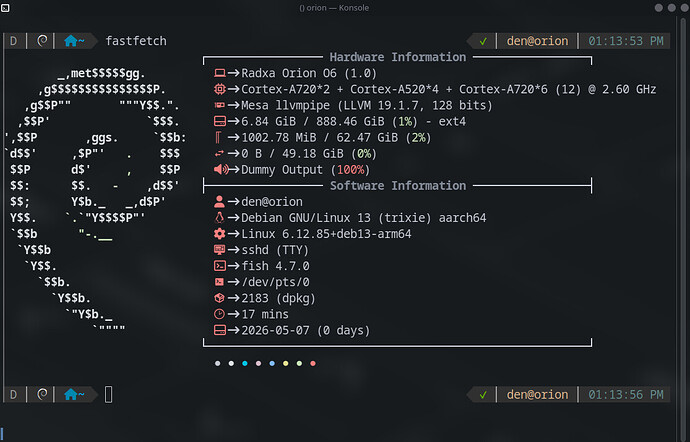Click the swap arrows icon beside 0 B
690x442 pixels.
[219, 153]
